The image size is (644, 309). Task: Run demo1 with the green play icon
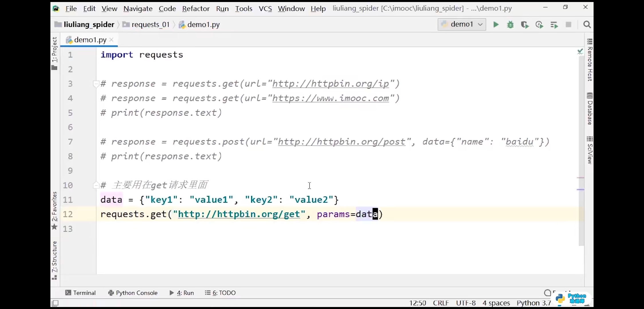(496, 25)
